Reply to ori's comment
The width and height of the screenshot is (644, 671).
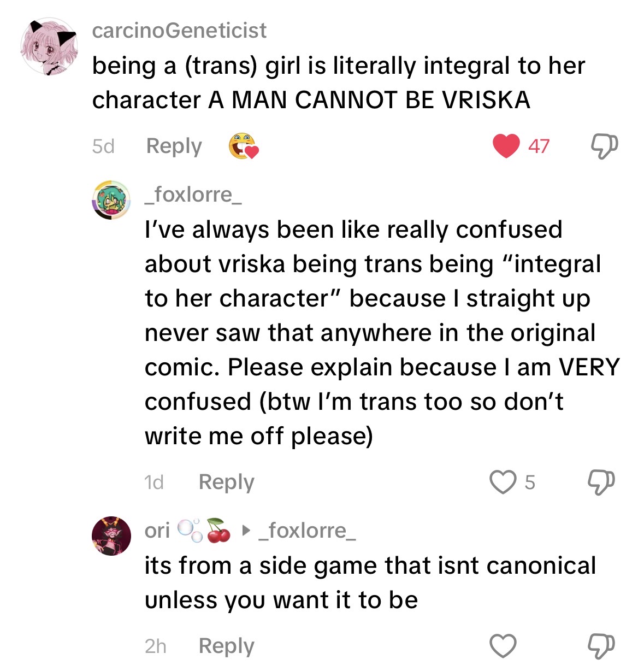[226, 646]
